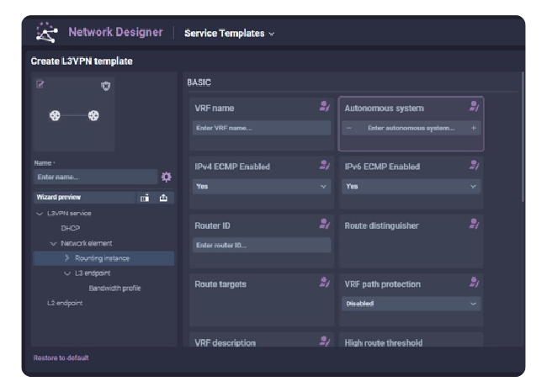This screenshot has height=392, width=547.
Task: Click the Network Designer title text
Action: [x=115, y=32]
